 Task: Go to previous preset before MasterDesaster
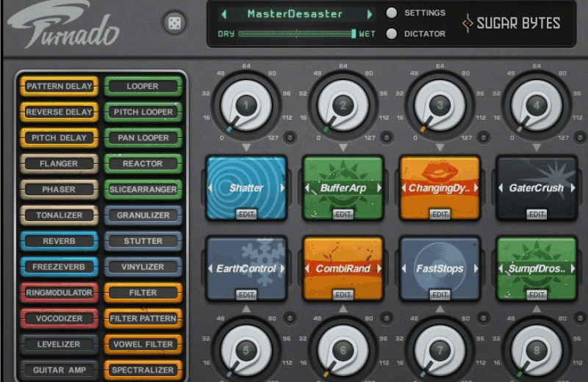(224, 14)
